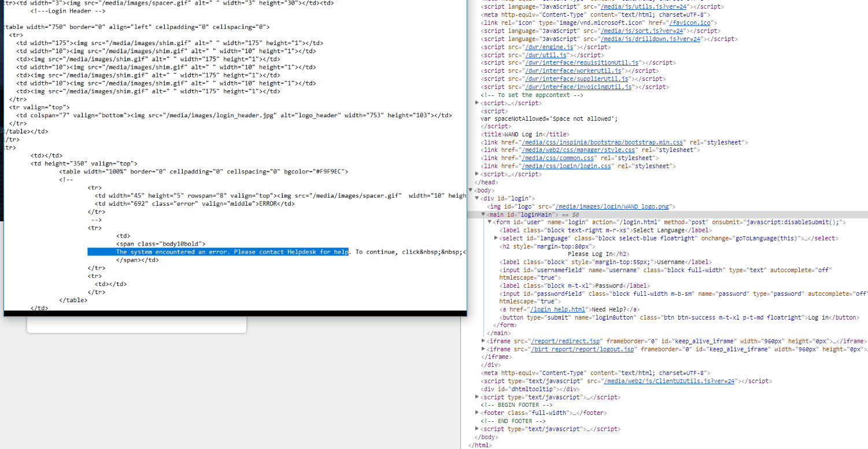Select the input id="passwordfield" node
The height and width of the screenshot is (449, 868).
[x=684, y=298]
